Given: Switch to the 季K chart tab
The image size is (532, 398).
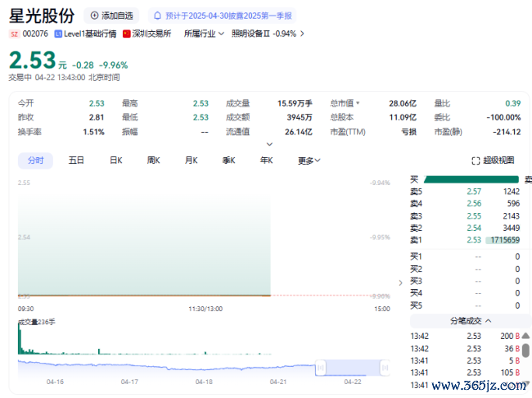Looking at the screenshot, I should [228, 161].
